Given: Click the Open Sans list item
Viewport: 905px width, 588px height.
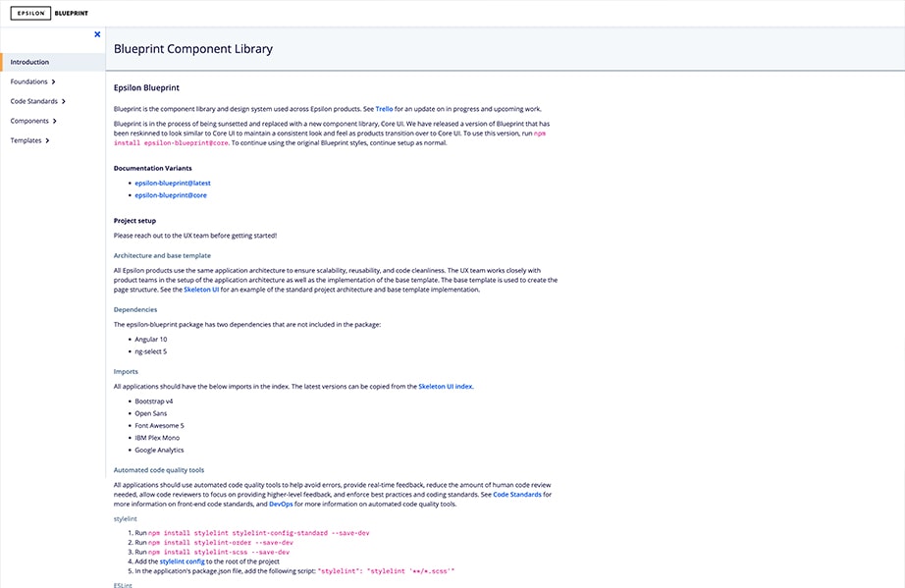Looking at the screenshot, I should (x=150, y=413).
